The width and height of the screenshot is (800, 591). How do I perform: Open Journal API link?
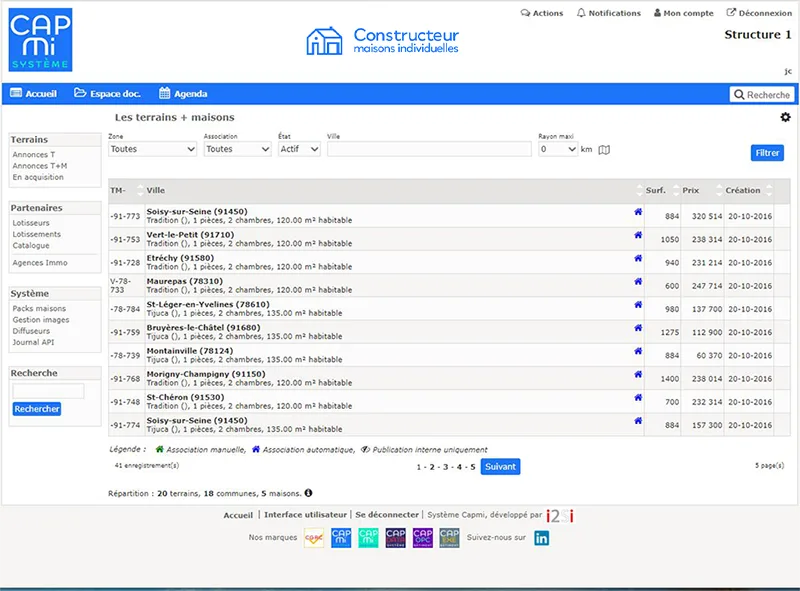[x=33, y=342]
